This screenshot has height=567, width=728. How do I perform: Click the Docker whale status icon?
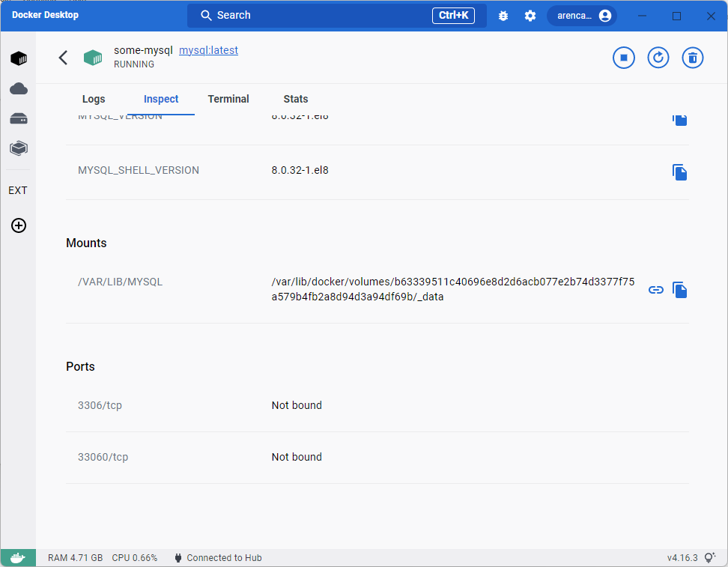pyautogui.click(x=18, y=558)
